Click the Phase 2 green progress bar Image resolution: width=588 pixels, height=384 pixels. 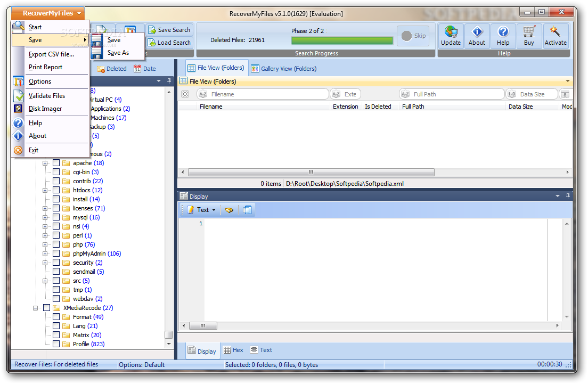tap(342, 40)
